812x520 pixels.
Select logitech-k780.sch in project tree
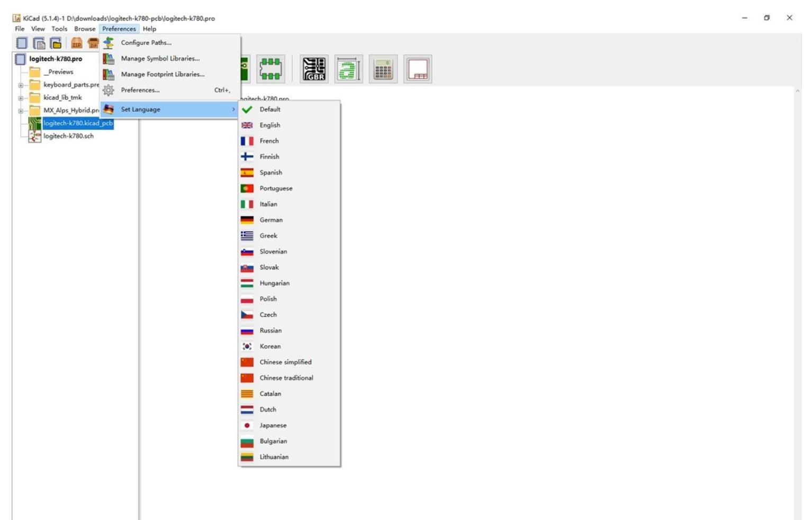point(68,136)
